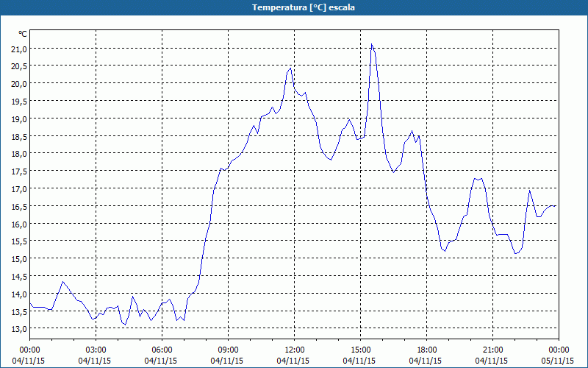Click the 15:00 time axis label
588x368 pixels.
pyautogui.click(x=360, y=350)
